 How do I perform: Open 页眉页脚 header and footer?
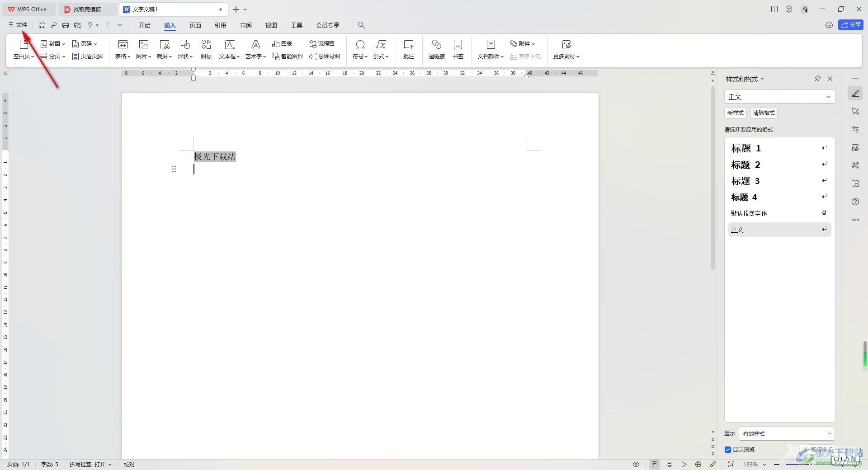(88, 56)
